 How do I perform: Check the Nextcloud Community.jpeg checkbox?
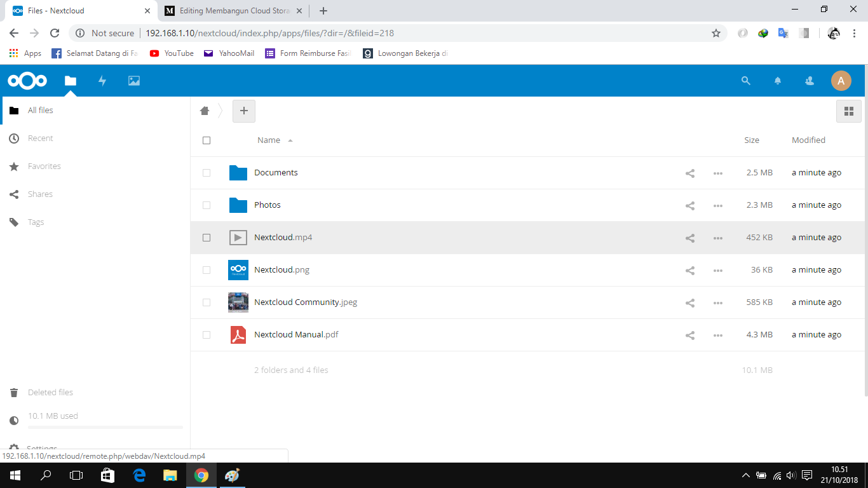point(207,302)
